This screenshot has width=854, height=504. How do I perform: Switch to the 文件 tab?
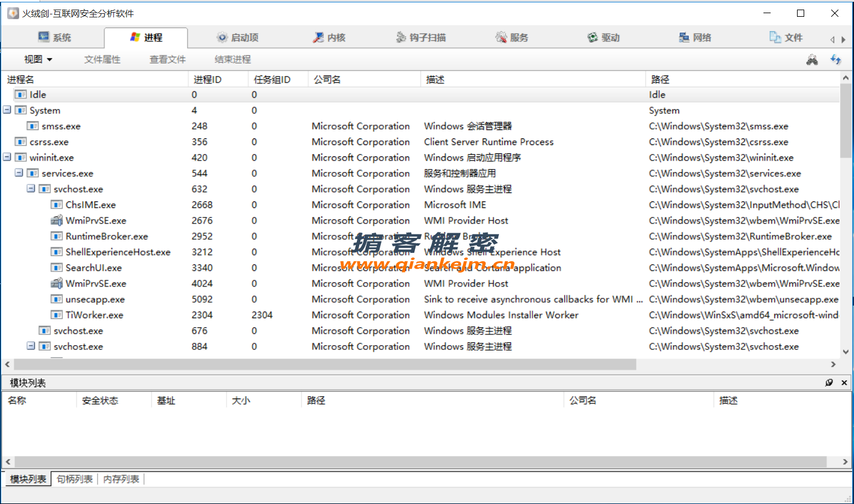(786, 37)
